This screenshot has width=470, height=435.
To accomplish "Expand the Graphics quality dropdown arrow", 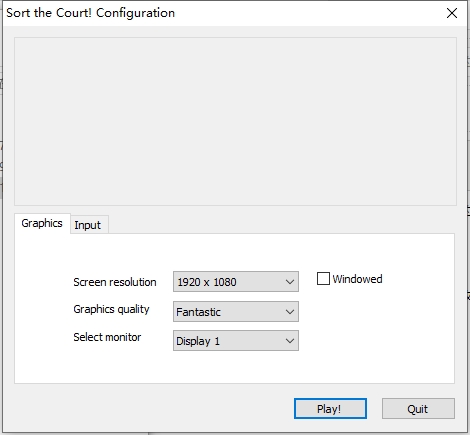I will pyautogui.click(x=290, y=312).
